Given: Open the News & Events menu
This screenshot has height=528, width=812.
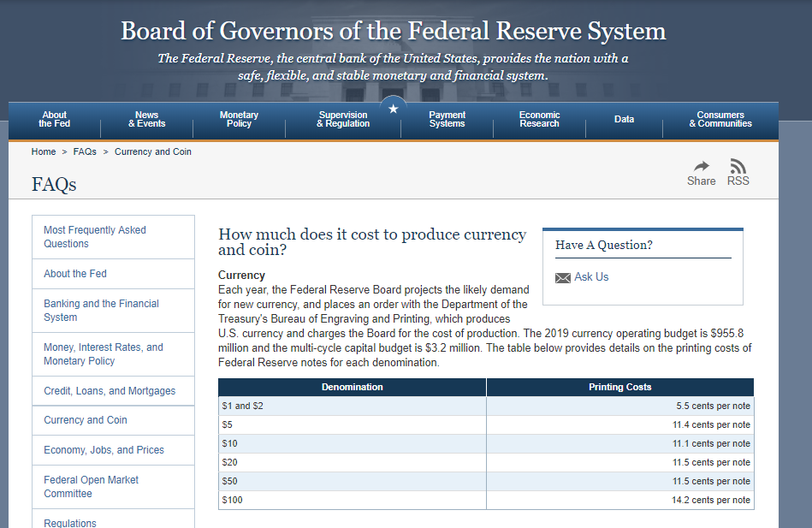Looking at the screenshot, I should 147,119.
